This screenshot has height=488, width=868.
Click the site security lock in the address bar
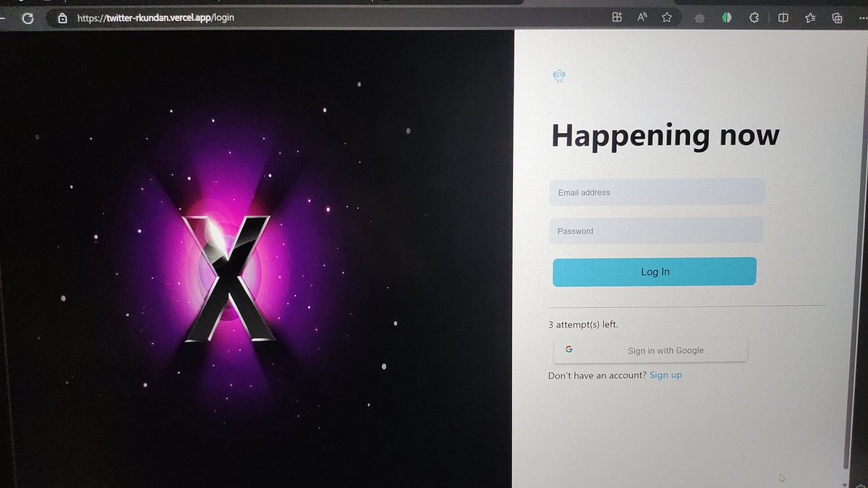(x=63, y=17)
